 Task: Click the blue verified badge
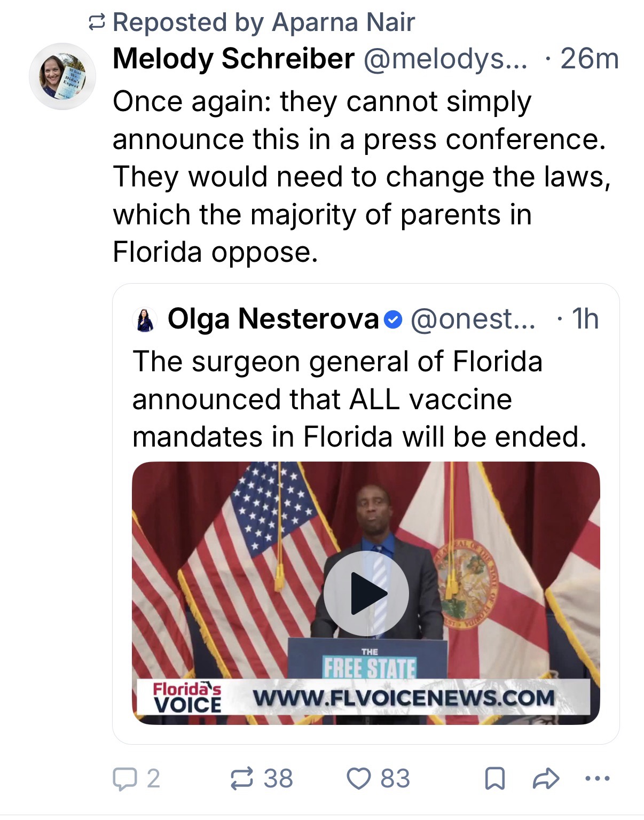click(394, 319)
